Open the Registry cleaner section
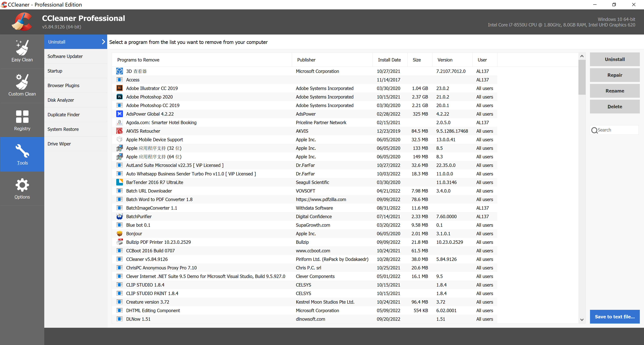Image resolution: width=644 pixels, height=345 pixels. click(x=22, y=120)
